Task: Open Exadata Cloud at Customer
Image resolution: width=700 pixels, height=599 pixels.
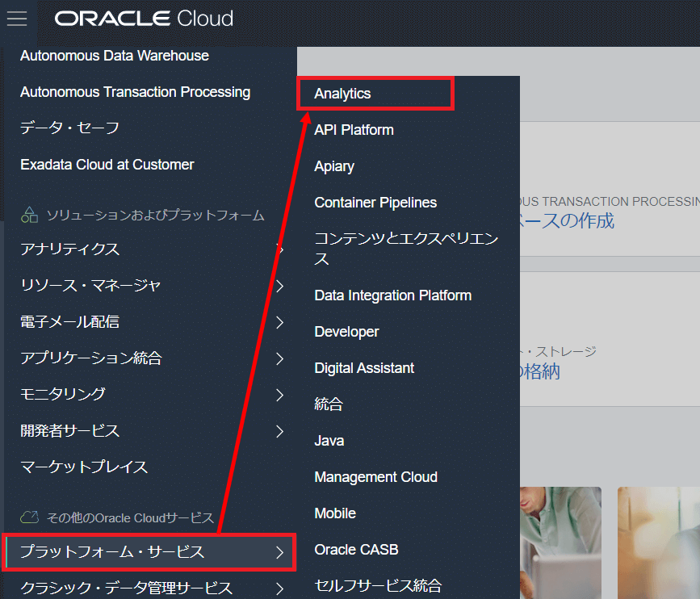Action: tap(107, 165)
